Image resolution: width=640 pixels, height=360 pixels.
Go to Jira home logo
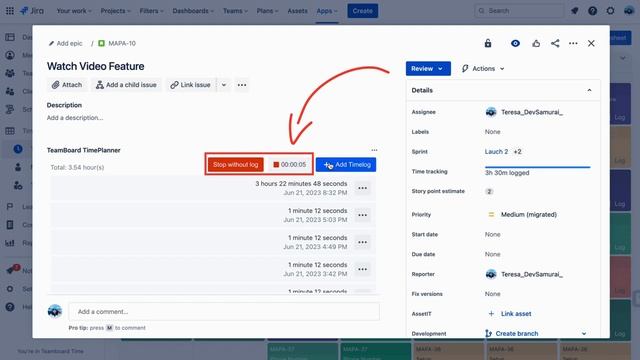32,11
